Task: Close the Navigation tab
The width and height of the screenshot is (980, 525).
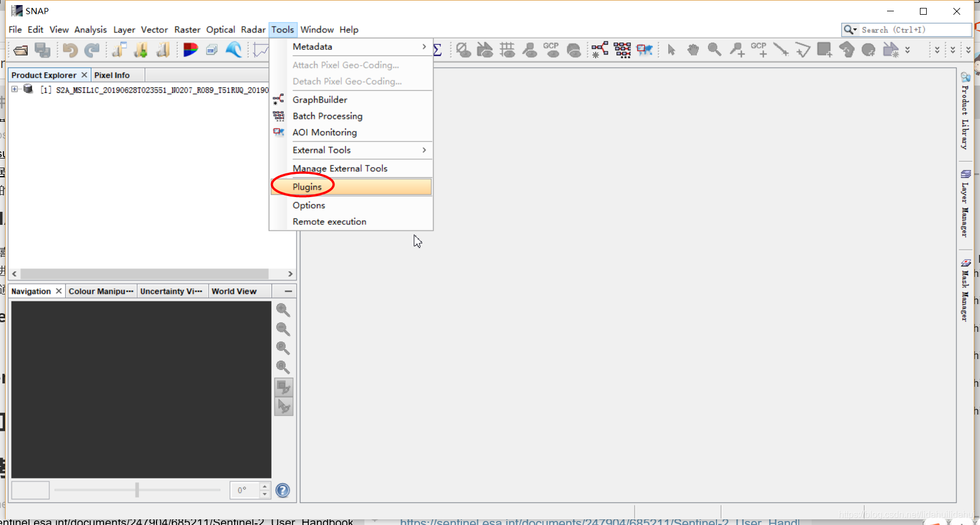Action: pyautogui.click(x=58, y=291)
